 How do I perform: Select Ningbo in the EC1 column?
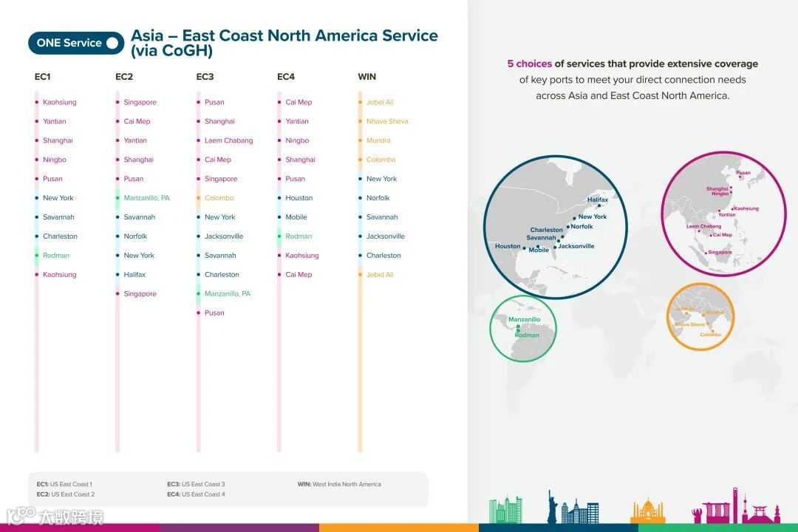click(x=55, y=160)
